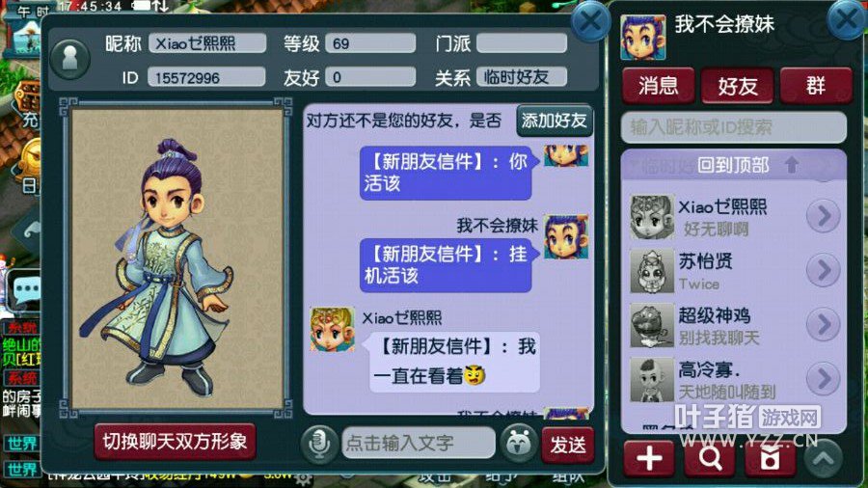Screen dimensions: 868x488
Task: Expand 超级神鸡 friend entry arrow
Action: pyautogui.click(x=824, y=324)
